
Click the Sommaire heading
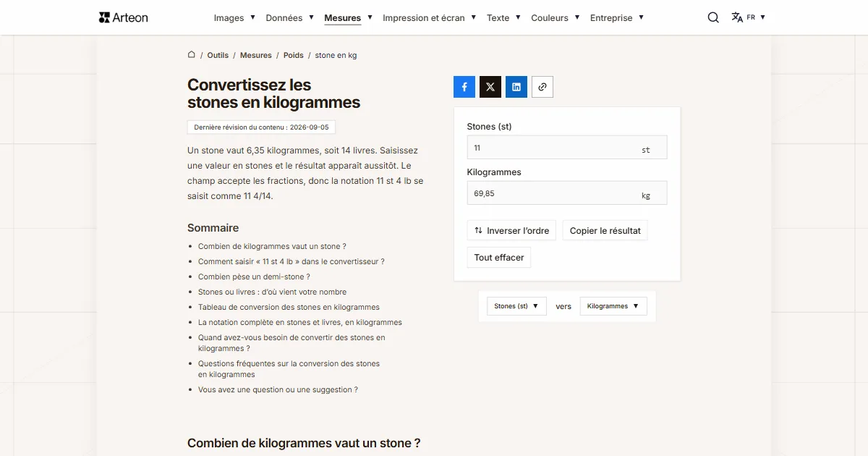(213, 228)
